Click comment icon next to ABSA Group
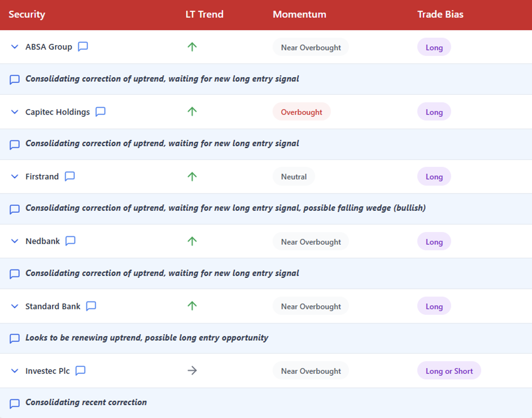Screen dimensions: 532x418 click(x=83, y=46)
